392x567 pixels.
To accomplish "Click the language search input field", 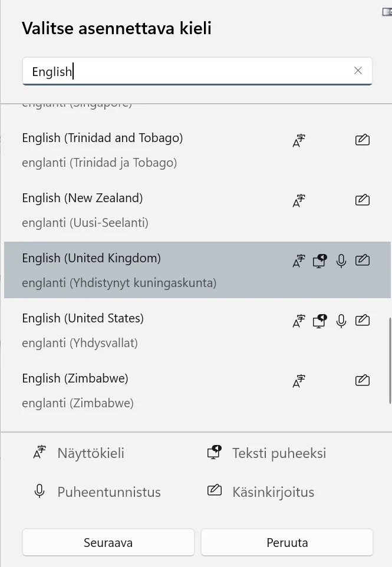I will [197, 71].
